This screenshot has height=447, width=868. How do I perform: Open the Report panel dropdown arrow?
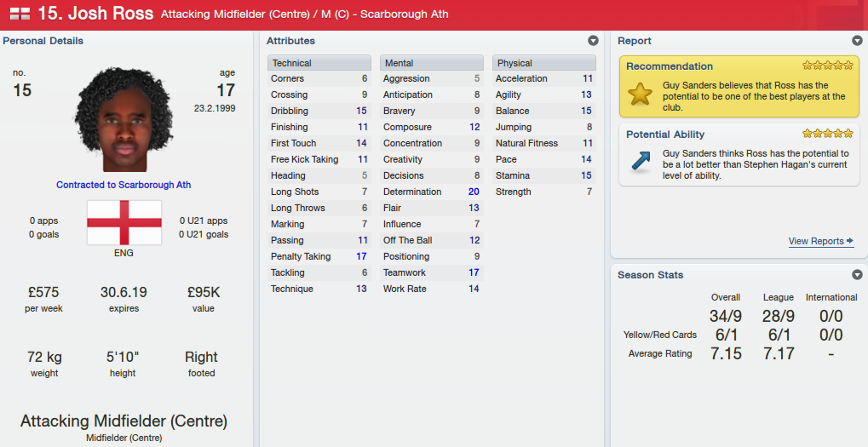coord(857,40)
